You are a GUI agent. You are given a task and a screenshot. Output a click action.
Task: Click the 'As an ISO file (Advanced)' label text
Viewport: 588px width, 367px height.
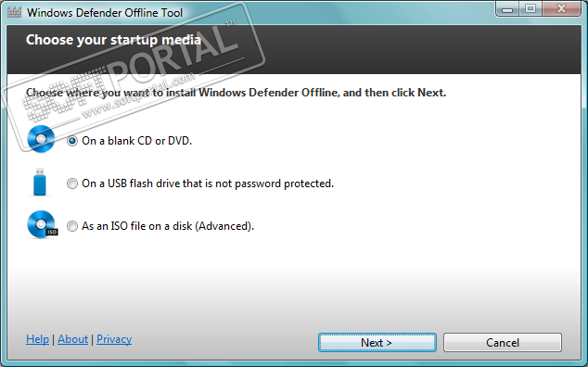[168, 226]
